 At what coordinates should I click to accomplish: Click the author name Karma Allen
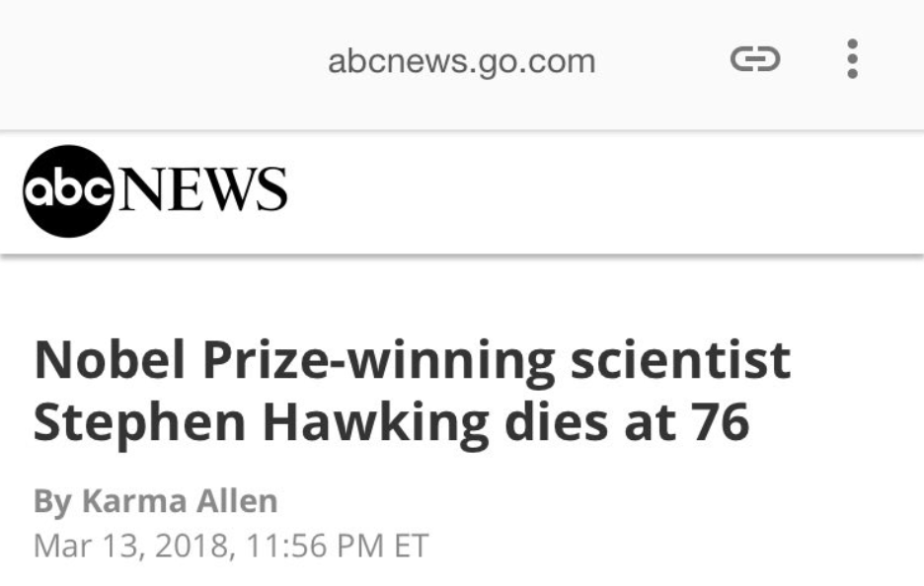179,500
